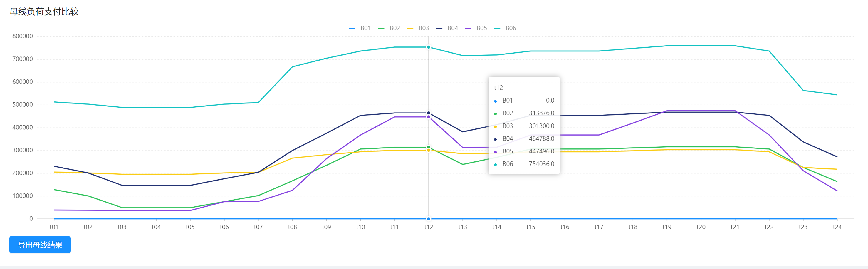Click the t16 label on the x-axis
This screenshot has width=868, height=269.
[x=565, y=227]
